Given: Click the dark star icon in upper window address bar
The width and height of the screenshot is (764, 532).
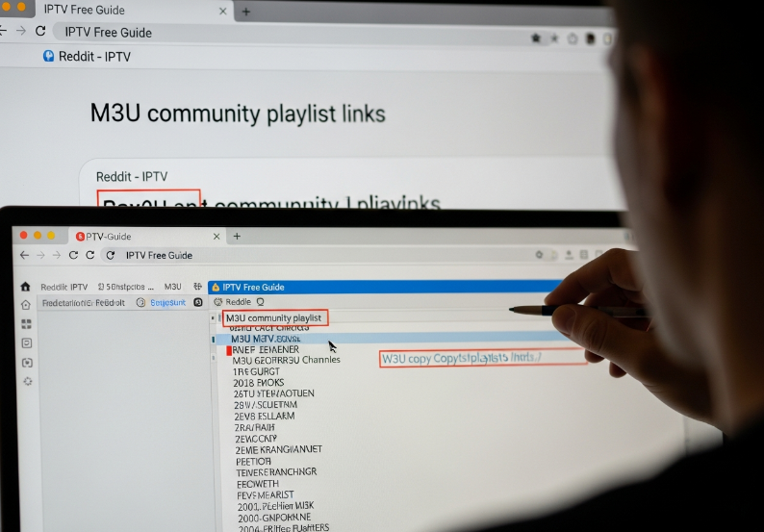Looking at the screenshot, I should pyautogui.click(x=536, y=38).
